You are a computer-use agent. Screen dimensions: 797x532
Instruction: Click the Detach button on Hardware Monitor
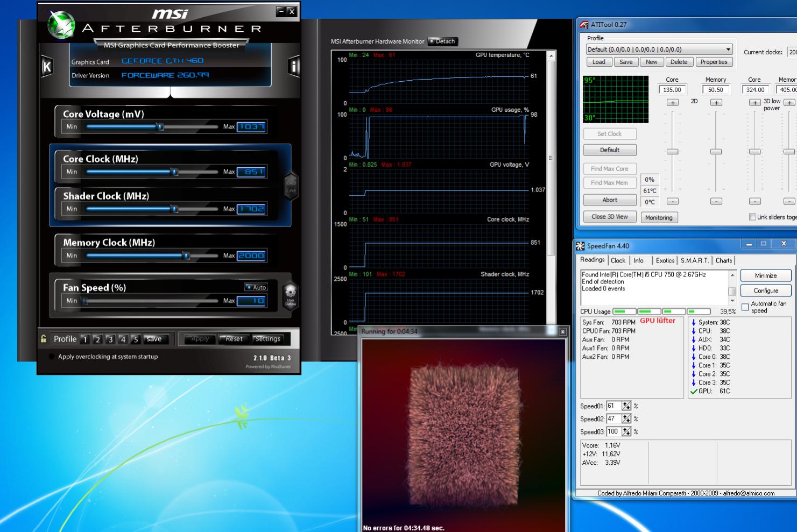coord(442,41)
